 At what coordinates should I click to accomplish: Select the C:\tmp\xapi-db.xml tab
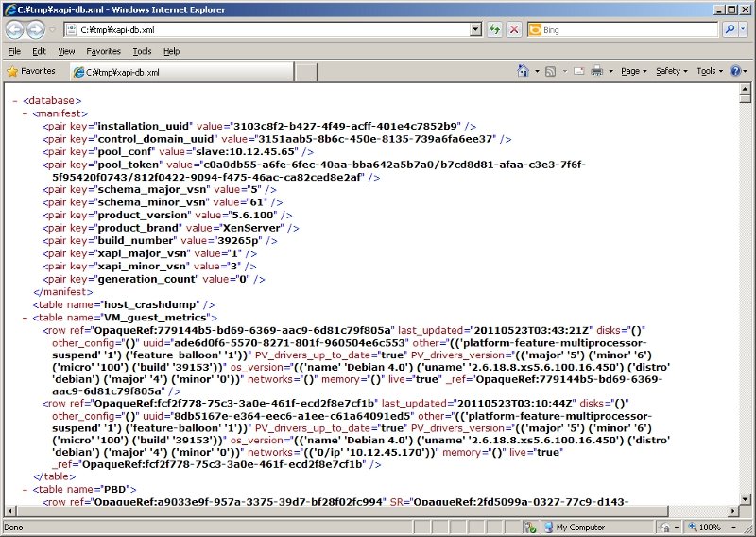tap(181, 73)
